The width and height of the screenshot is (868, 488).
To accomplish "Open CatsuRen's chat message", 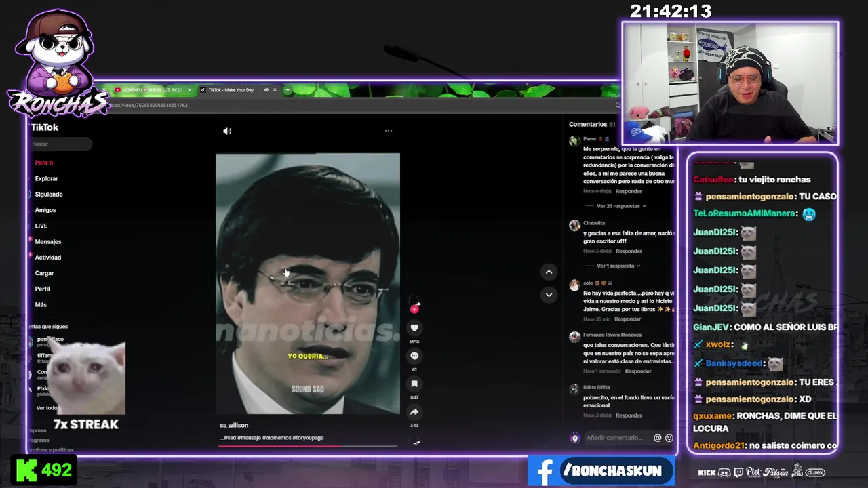I will click(x=751, y=180).
